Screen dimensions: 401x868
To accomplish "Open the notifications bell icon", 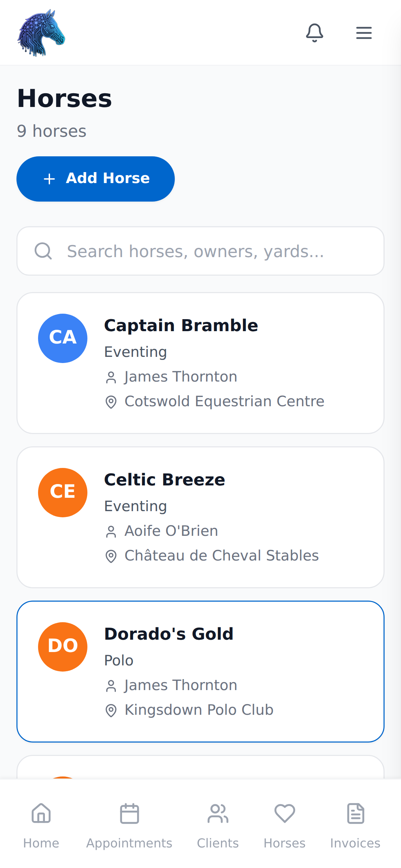I will (315, 33).
